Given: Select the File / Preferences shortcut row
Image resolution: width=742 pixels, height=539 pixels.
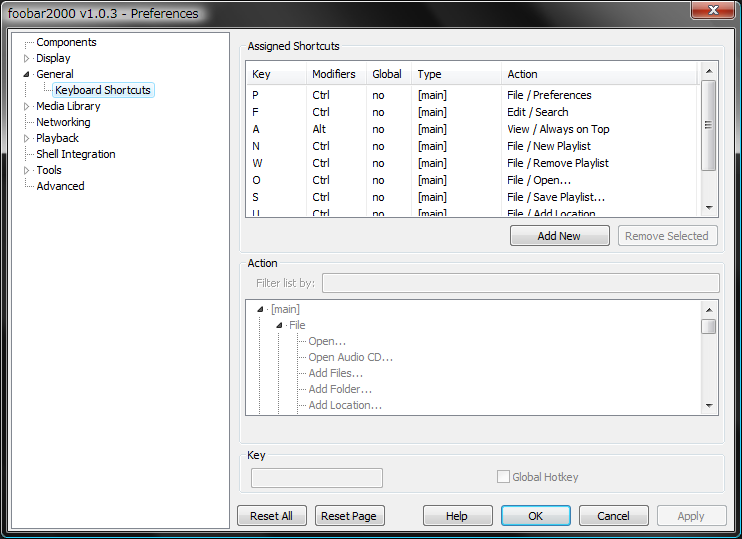Looking at the screenshot, I should coord(472,95).
